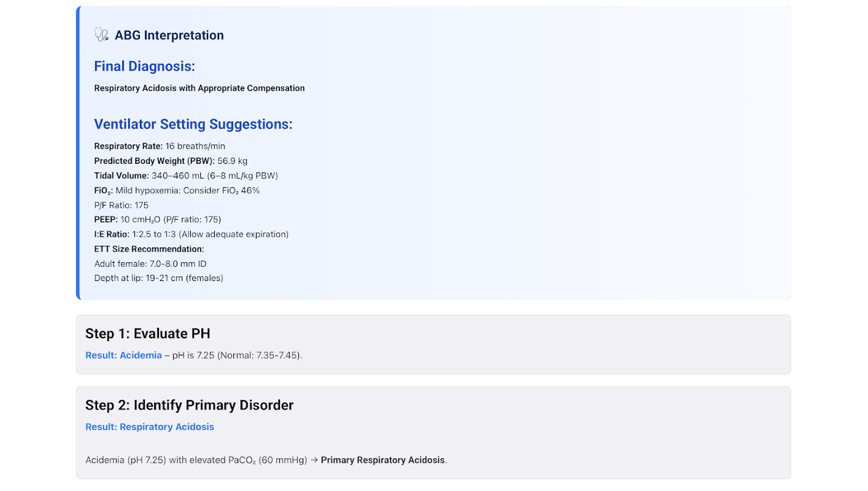Click the PEEP 10 cmH₂O line

point(158,220)
